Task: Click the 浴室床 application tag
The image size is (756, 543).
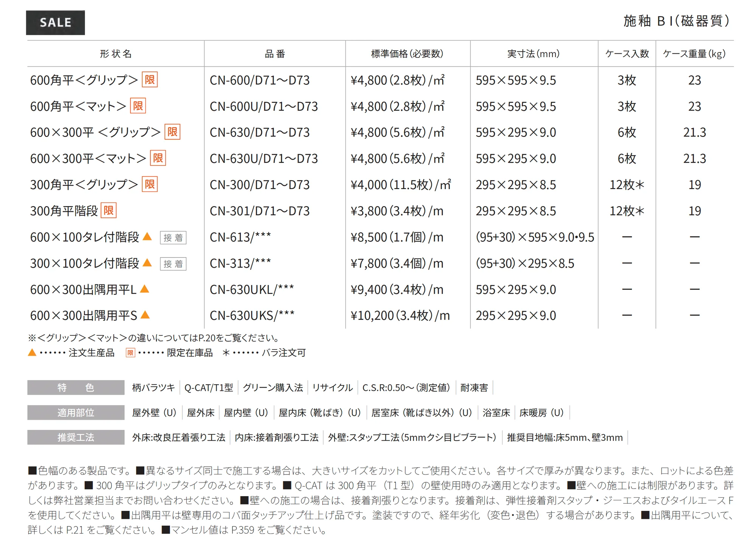Action: coord(496,413)
